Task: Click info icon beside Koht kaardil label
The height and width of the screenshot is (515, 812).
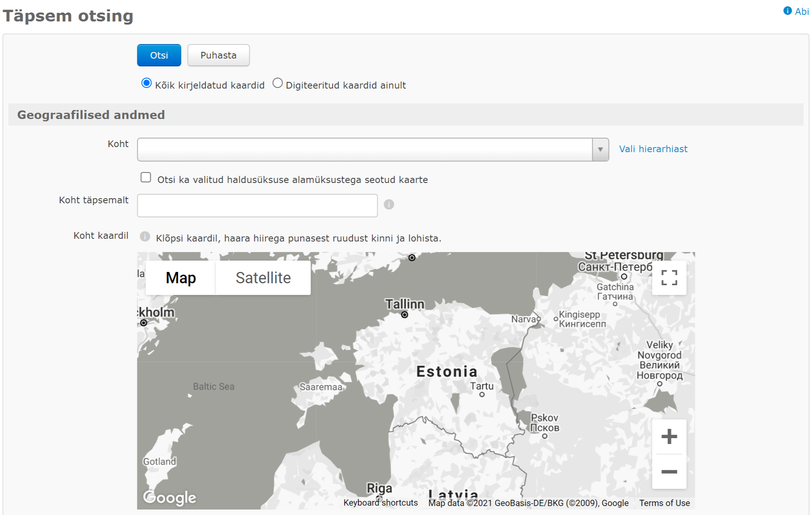Action: click(x=145, y=236)
